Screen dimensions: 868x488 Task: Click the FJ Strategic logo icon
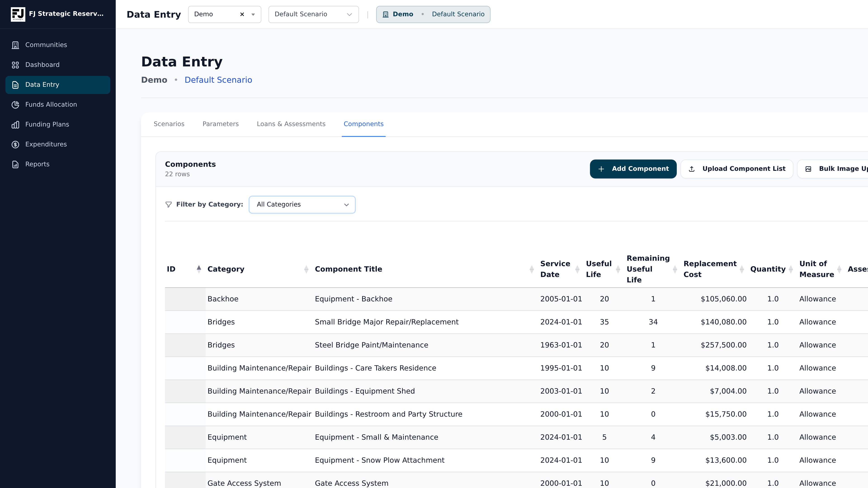click(18, 14)
